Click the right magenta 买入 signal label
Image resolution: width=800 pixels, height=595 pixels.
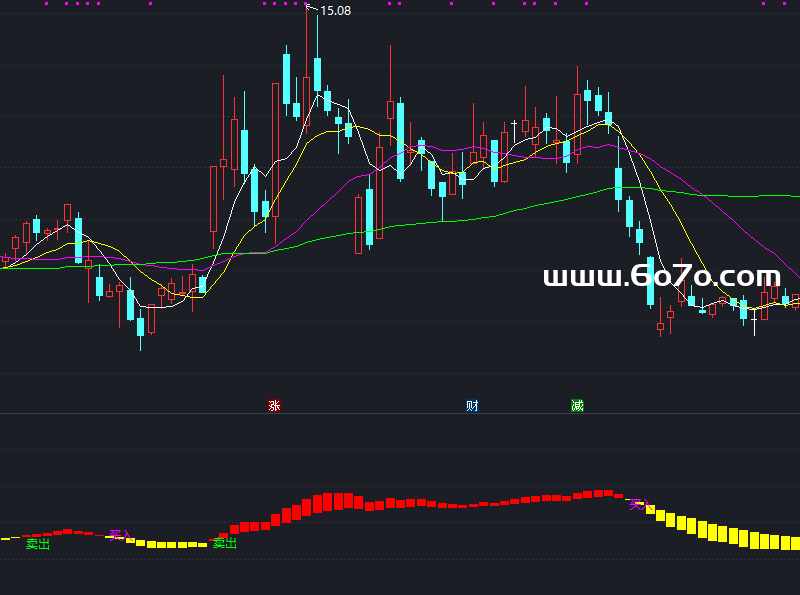(637, 505)
